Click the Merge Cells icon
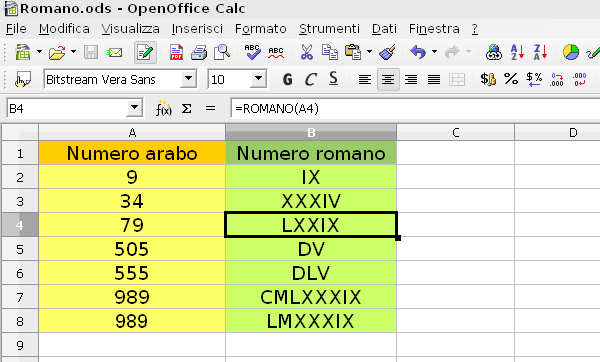 [457, 80]
